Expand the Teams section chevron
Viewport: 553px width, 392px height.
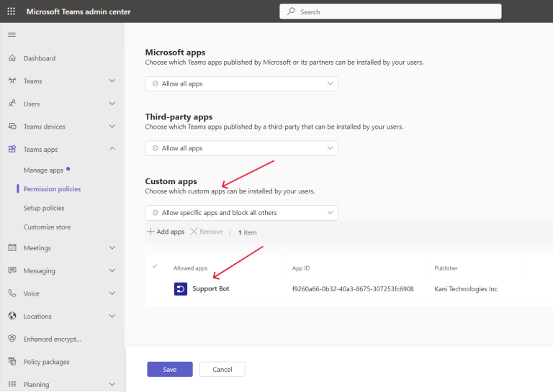click(112, 81)
